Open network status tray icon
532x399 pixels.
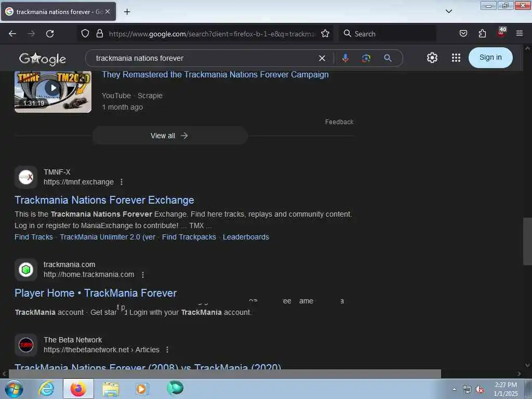click(467, 390)
